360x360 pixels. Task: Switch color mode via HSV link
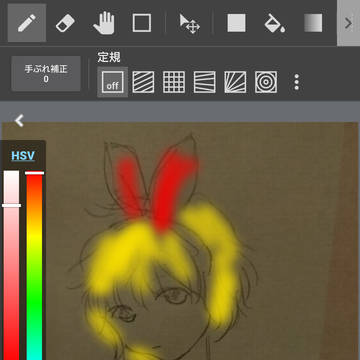(23, 156)
